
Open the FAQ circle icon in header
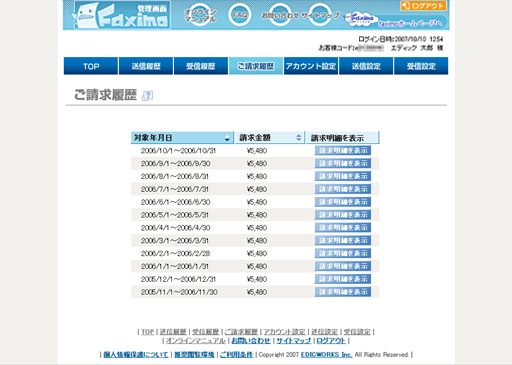[x=240, y=15]
